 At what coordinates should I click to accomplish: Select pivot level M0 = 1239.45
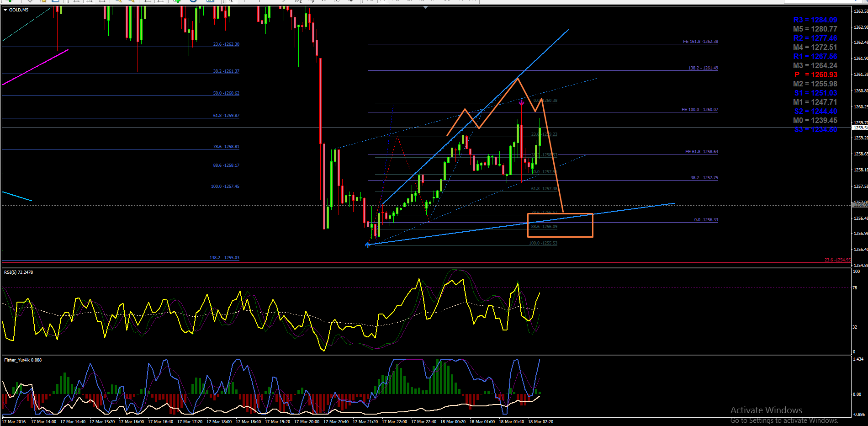[x=815, y=121]
